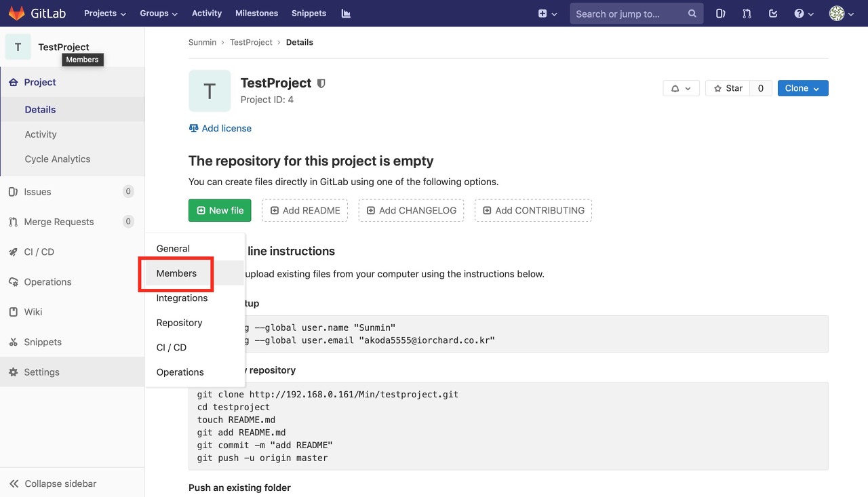Viewport: 868px width, 497px height.
Task: Choose Members in Settings flyout
Action: (x=195, y=273)
